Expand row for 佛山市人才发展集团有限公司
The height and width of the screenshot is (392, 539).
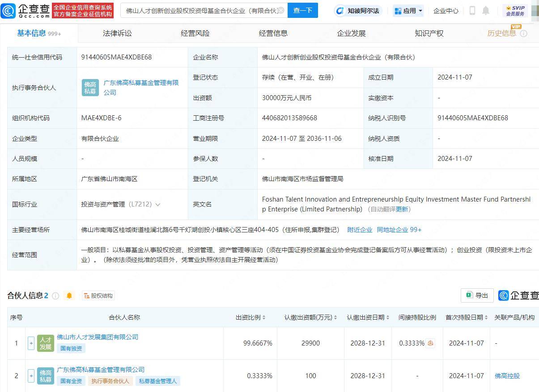(31, 343)
